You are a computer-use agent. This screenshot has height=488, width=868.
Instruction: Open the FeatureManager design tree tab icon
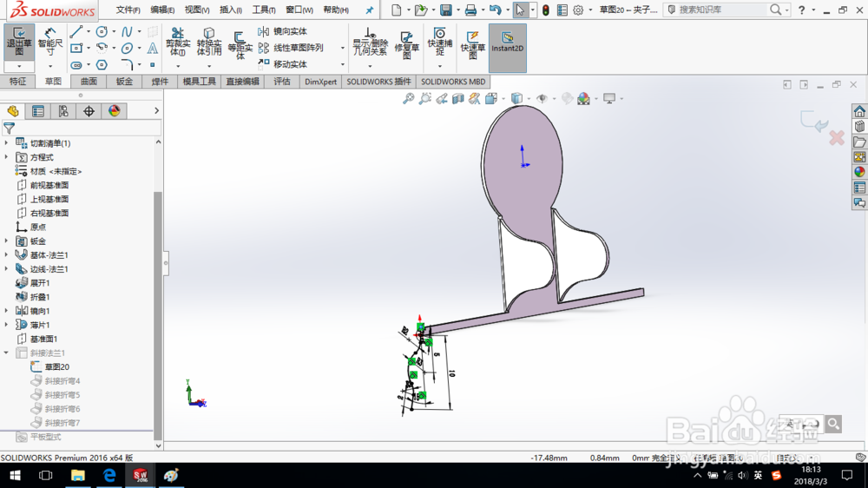click(13, 111)
